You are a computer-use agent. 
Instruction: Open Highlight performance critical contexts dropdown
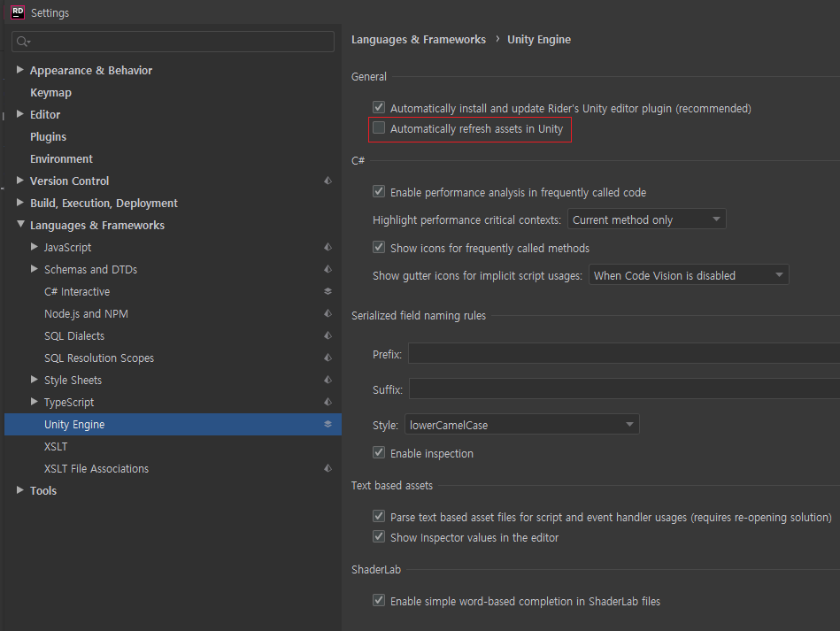(647, 219)
